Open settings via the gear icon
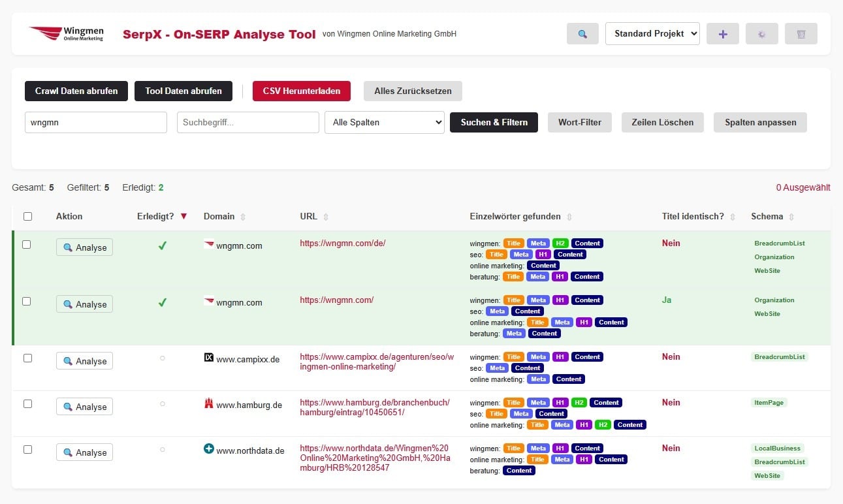843x504 pixels. pos(761,34)
